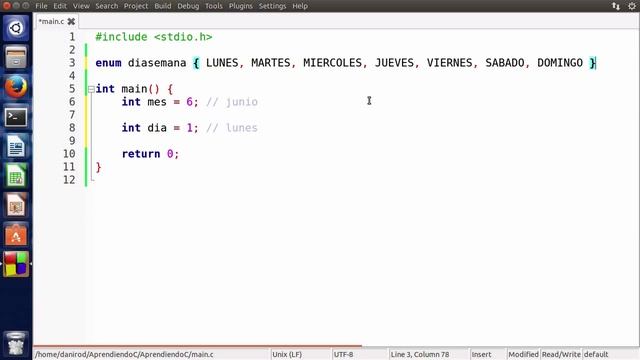This screenshot has height=360, width=640.
Task: Click the mes variable name on line 6
Action: 157,102
